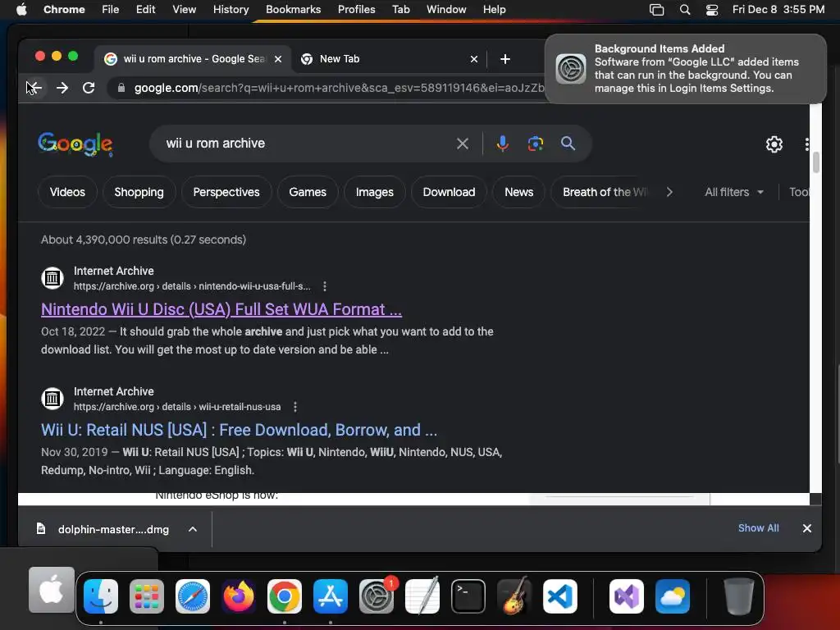
Task: Filter results by Games
Action: coord(308,192)
